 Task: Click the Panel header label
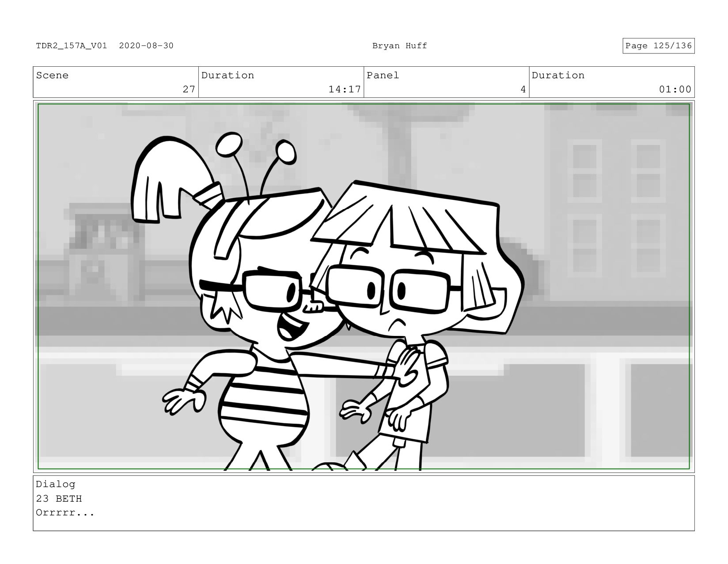(x=383, y=76)
